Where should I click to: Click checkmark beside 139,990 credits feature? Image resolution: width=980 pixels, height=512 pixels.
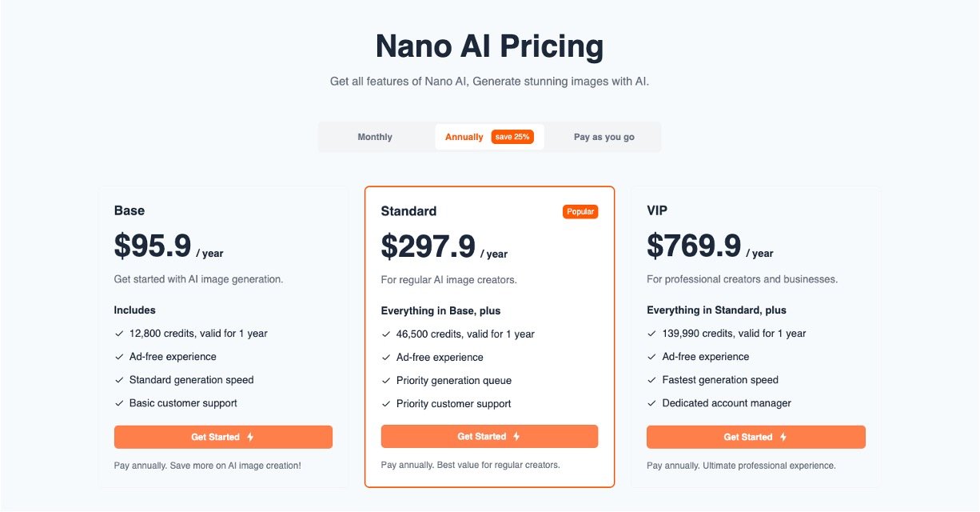(652, 334)
